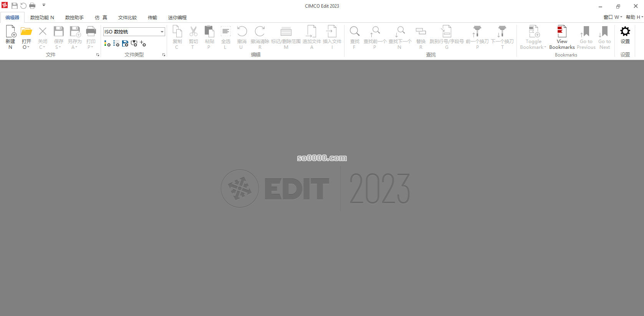Click the plus with gear icon under file type

click(143, 44)
